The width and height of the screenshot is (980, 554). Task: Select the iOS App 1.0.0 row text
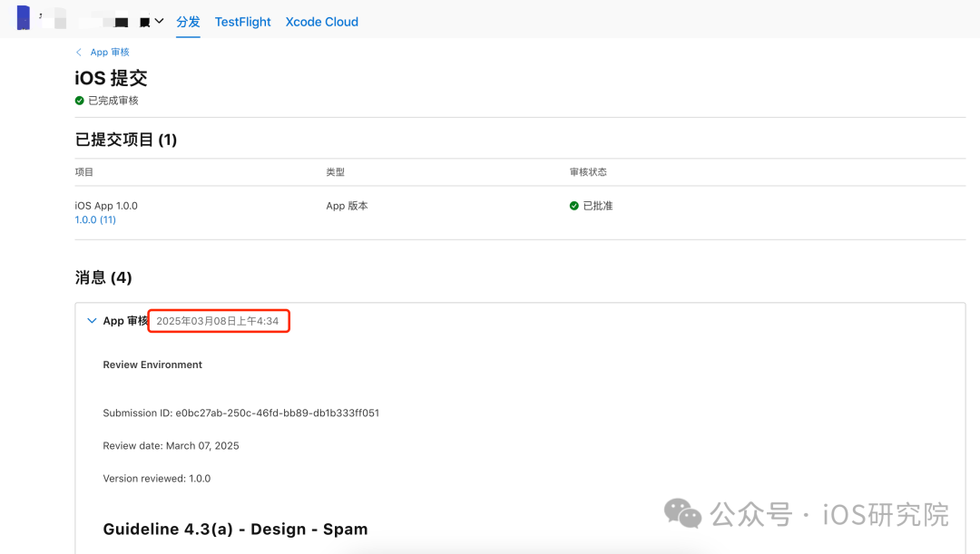[x=106, y=206]
